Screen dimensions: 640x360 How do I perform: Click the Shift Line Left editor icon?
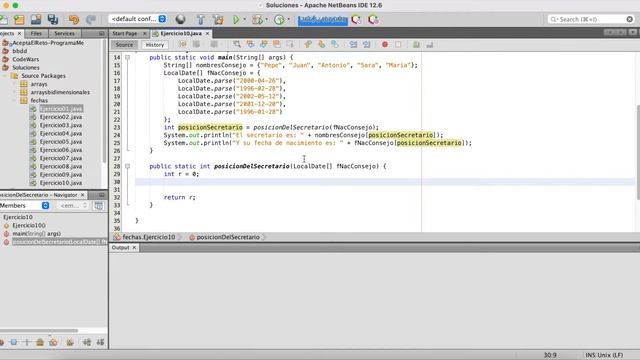353,44
